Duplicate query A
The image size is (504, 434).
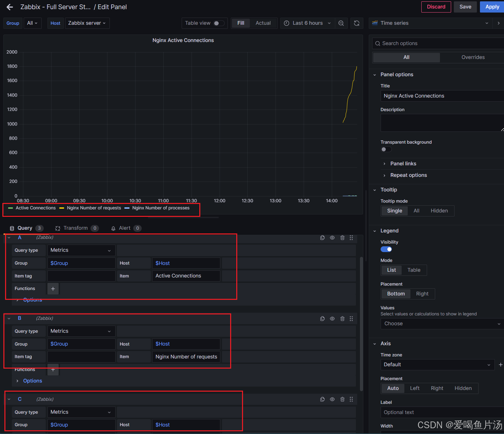pos(322,238)
